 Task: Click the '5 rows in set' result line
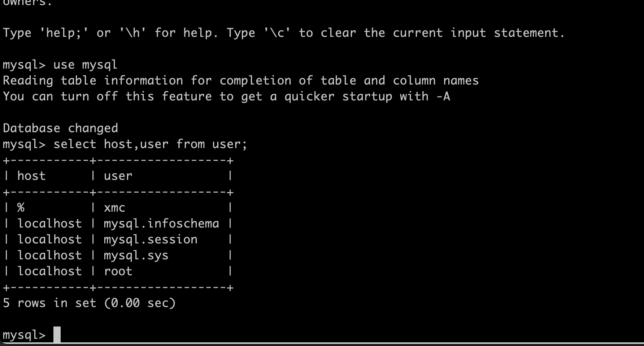[49, 303]
